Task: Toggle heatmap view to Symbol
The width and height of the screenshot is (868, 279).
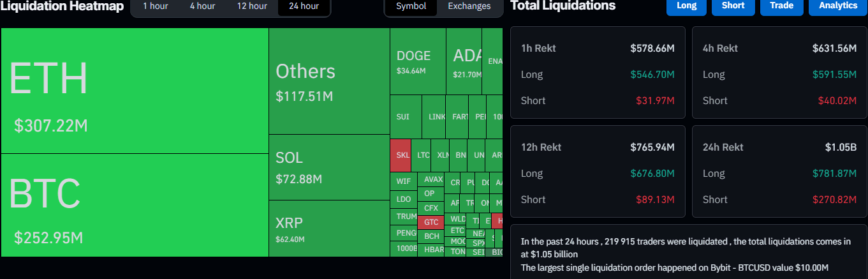Action: tap(411, 6)
